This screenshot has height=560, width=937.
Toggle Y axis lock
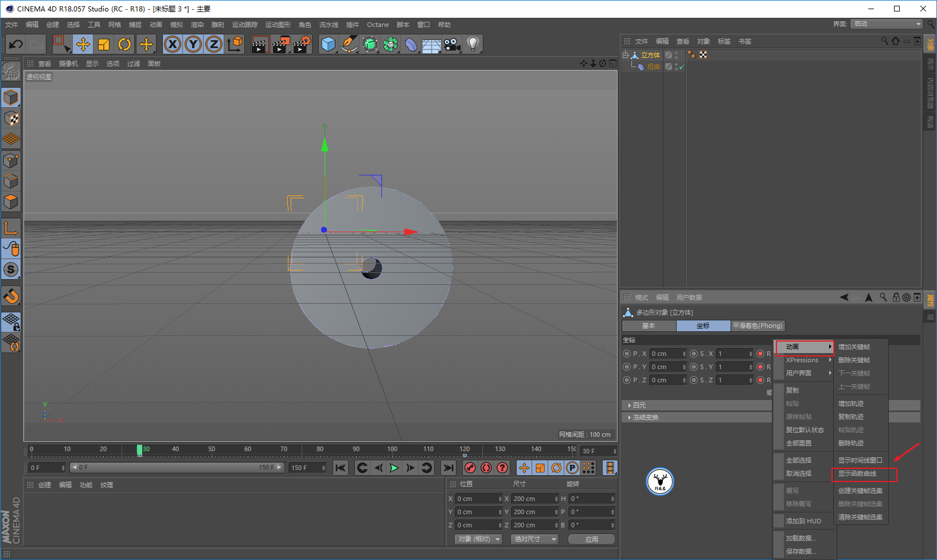click(193, 44)
